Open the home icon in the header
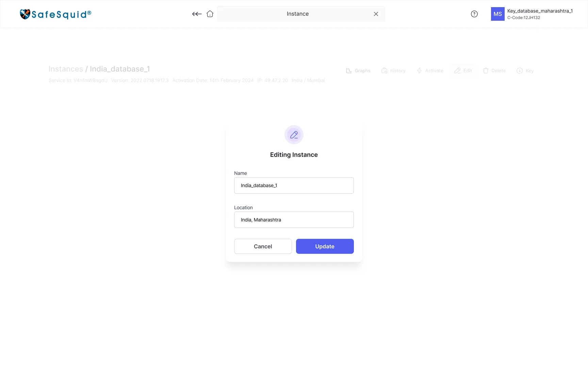The image size is (588, 380). coord(210,14)
